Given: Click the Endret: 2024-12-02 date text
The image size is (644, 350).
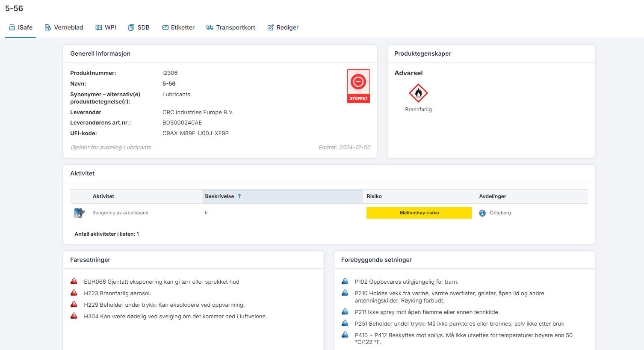Looking at the screenshot, I should 344,147.
